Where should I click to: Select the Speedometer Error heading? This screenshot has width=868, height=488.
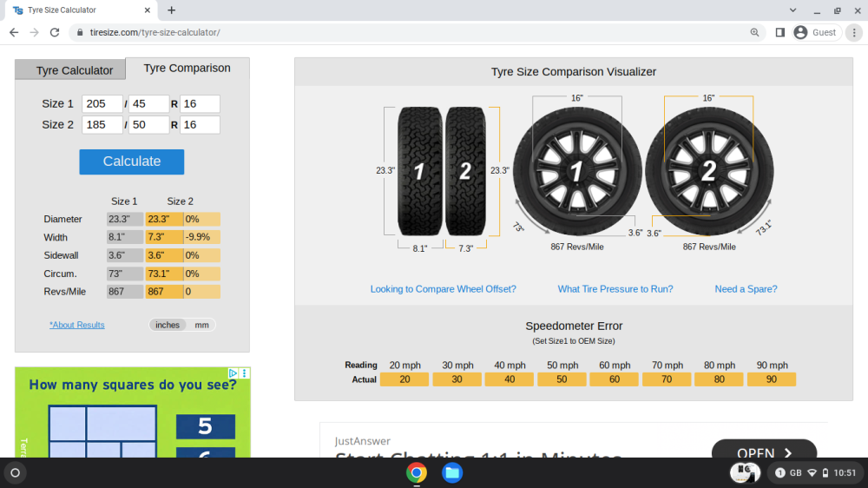pos(574,326)
